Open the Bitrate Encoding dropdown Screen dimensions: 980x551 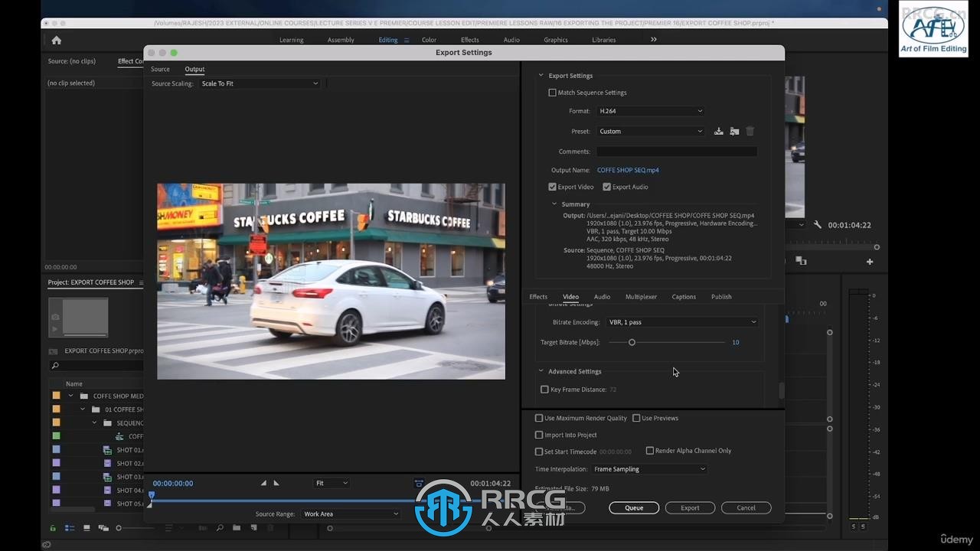point(682,322)
